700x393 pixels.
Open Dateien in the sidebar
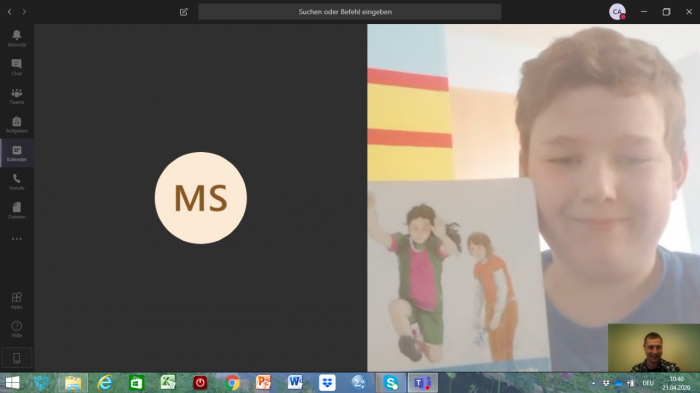click(17, 210)
